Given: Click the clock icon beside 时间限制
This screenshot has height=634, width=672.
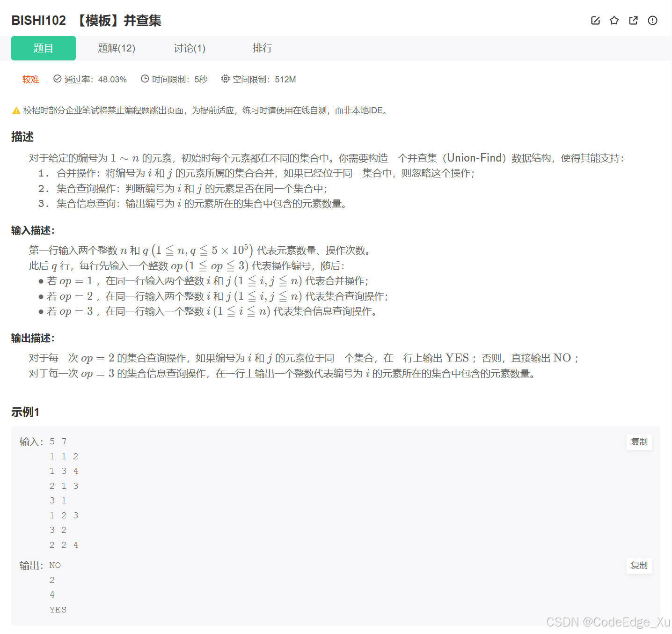Looking at the screenshot, I should tap(144, 79).
